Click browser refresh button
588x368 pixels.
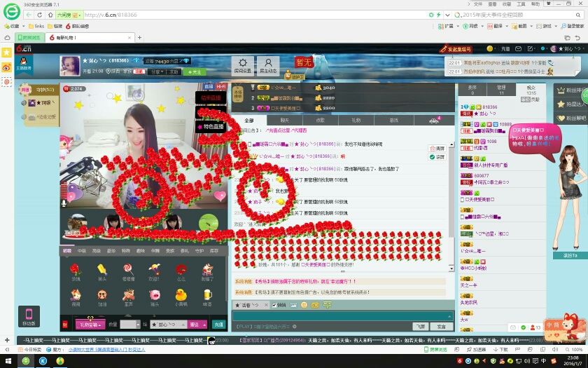(x=39, y=15)
